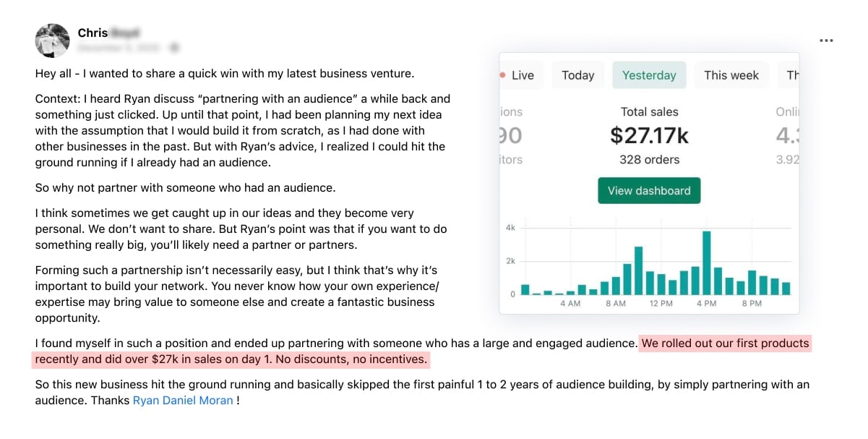Click the 8 PM axis label

751,304
